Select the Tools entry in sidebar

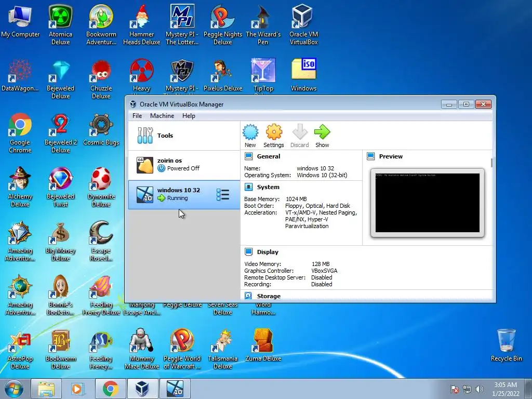pos(184,136)
